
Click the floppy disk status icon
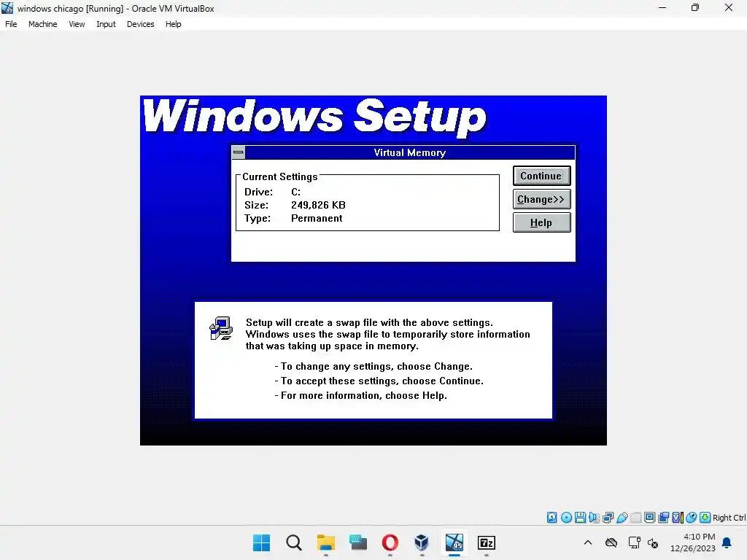point(580,518)
